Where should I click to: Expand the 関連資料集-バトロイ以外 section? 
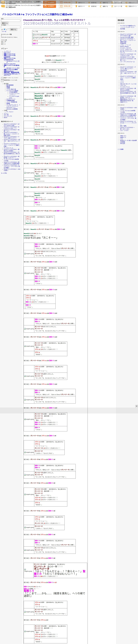2,80
